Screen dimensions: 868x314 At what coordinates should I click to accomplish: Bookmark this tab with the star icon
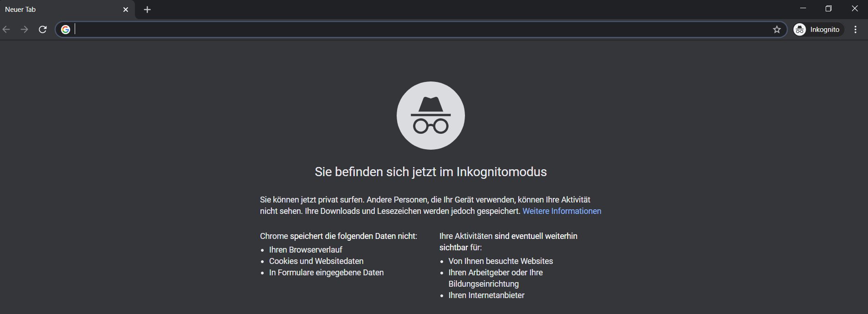777,30
